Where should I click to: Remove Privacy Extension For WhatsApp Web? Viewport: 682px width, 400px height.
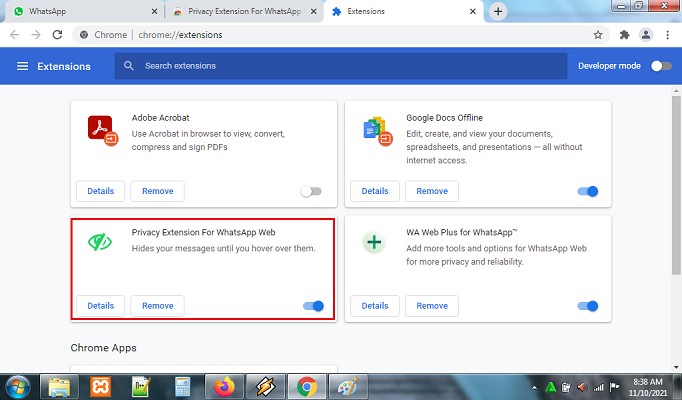[157, 306]
